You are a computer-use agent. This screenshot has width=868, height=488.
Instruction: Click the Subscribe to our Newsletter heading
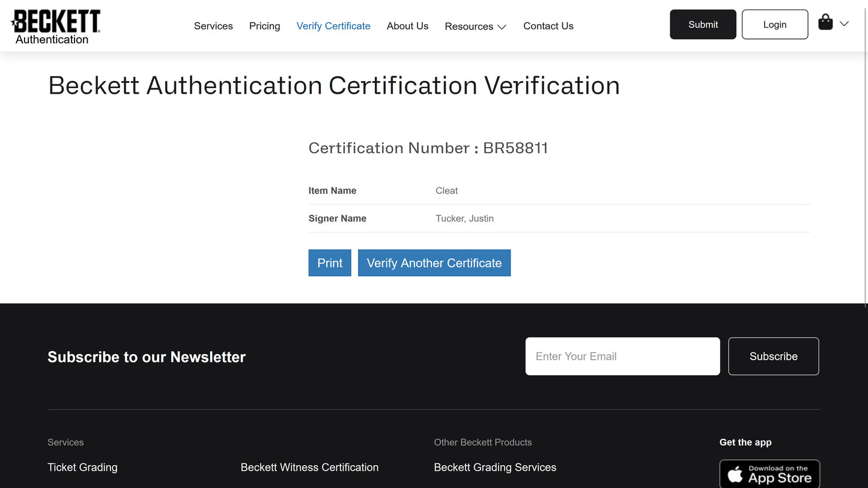(147, 357)
